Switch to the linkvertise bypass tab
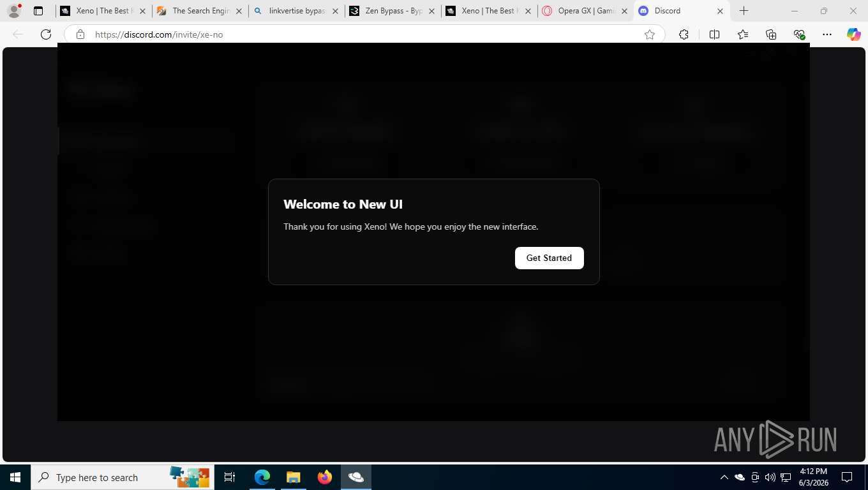The height and width of the screenshot is (490, 868). click(x=297, y=11)
